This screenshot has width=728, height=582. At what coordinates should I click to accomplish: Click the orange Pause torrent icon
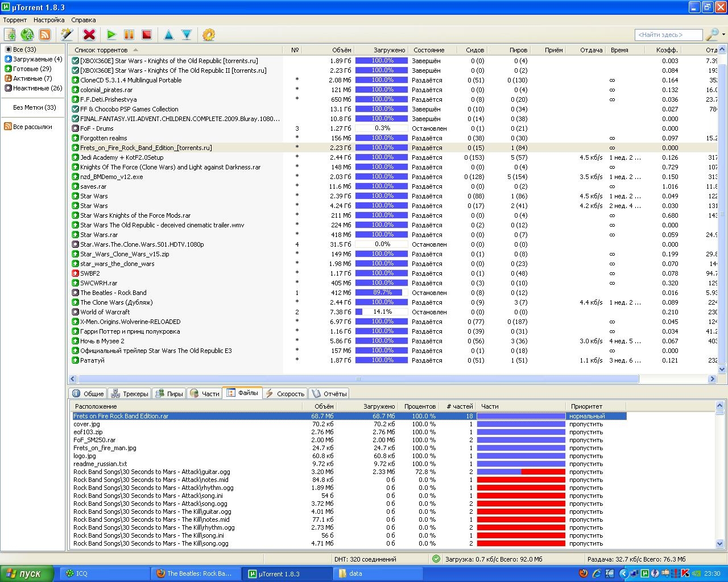[x=129, y=35]
